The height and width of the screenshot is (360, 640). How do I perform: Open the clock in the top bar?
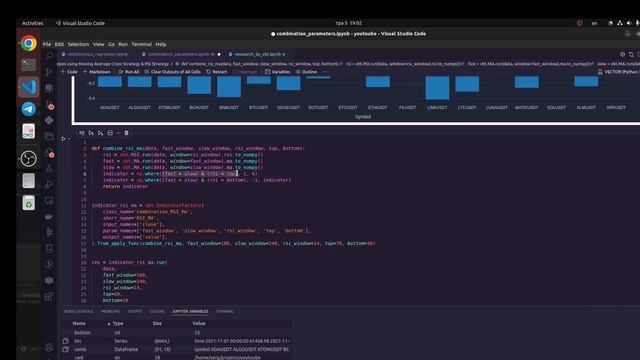pyautogui.click(x=349, y=23)
